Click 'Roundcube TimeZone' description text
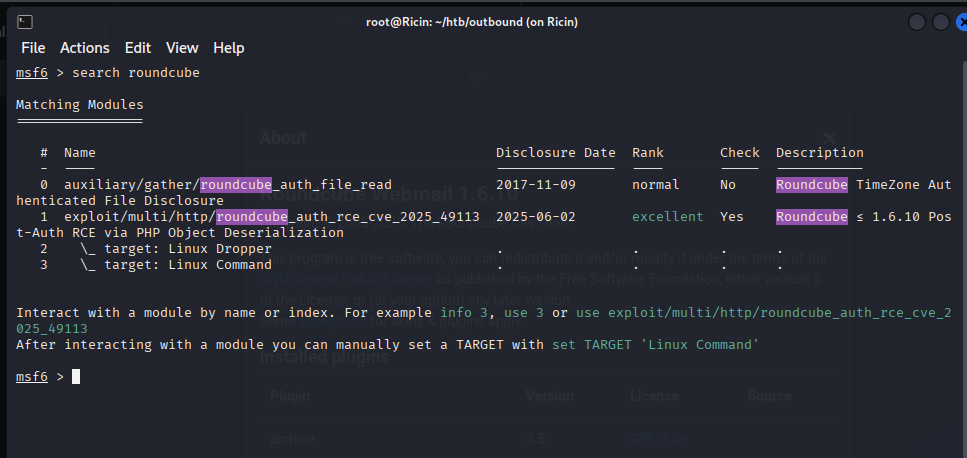Image resolution: width=967 pixels, height=458 pixels. 847,185
